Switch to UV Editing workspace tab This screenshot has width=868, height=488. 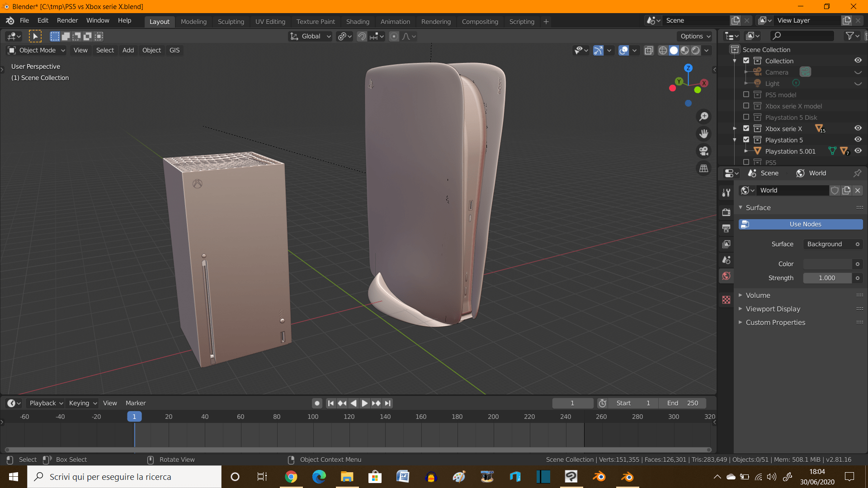270,21
